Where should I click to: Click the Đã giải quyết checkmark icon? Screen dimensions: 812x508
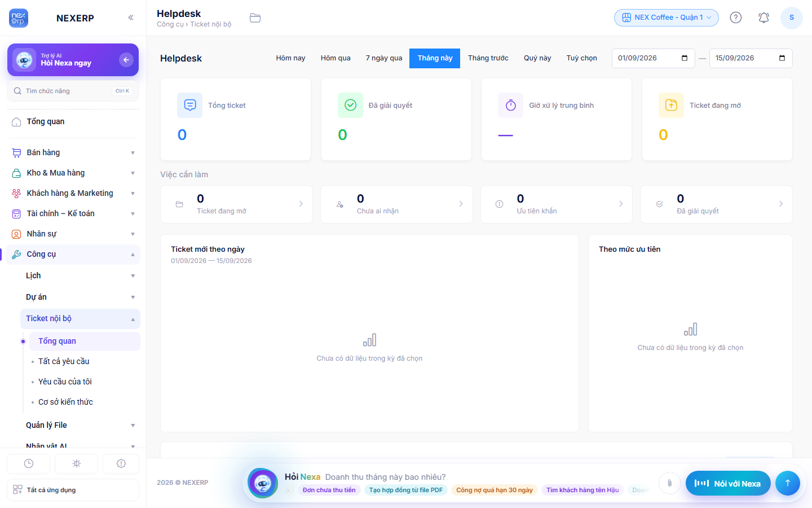click(350, 105)
